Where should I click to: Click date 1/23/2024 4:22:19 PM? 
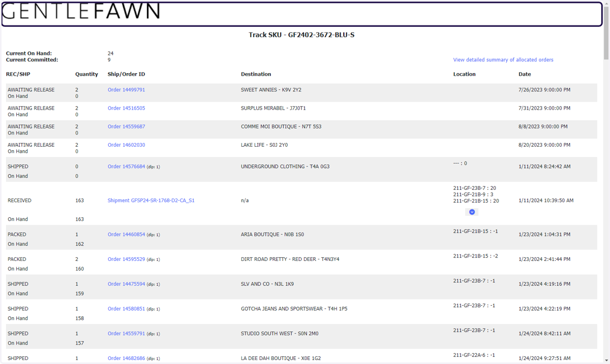coord(544,309)
